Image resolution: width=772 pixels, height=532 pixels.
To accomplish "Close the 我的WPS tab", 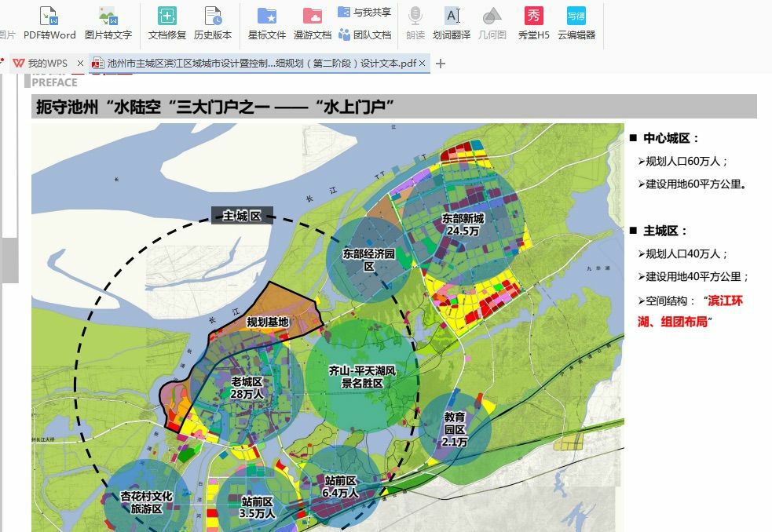I will tap(80, 64).
